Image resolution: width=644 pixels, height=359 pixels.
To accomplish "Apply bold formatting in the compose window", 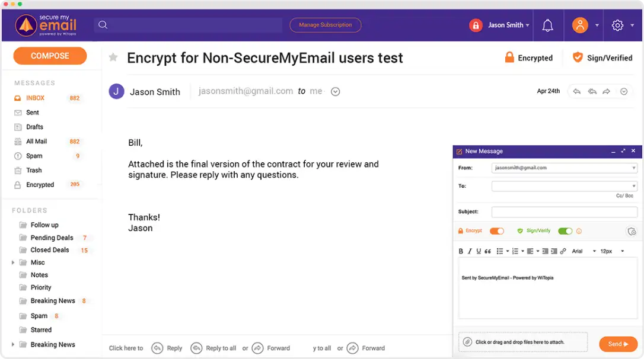I will [461, 251].
